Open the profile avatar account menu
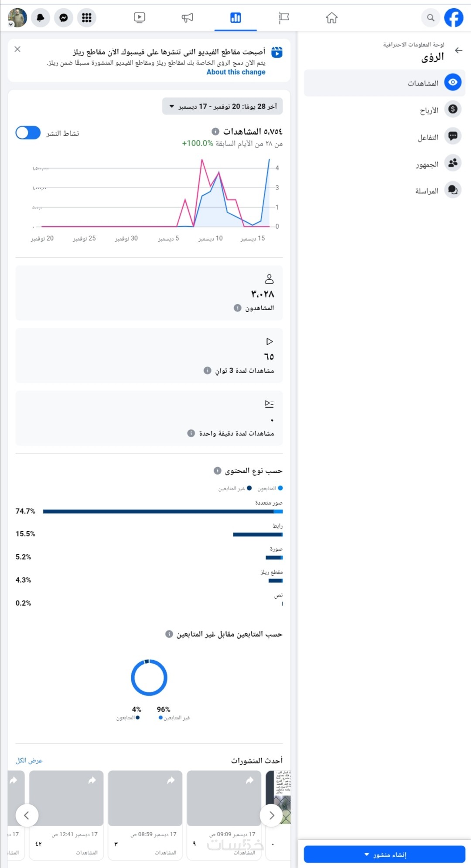Image resolution: width=471 pixels, height=868 pixels. 17,18
